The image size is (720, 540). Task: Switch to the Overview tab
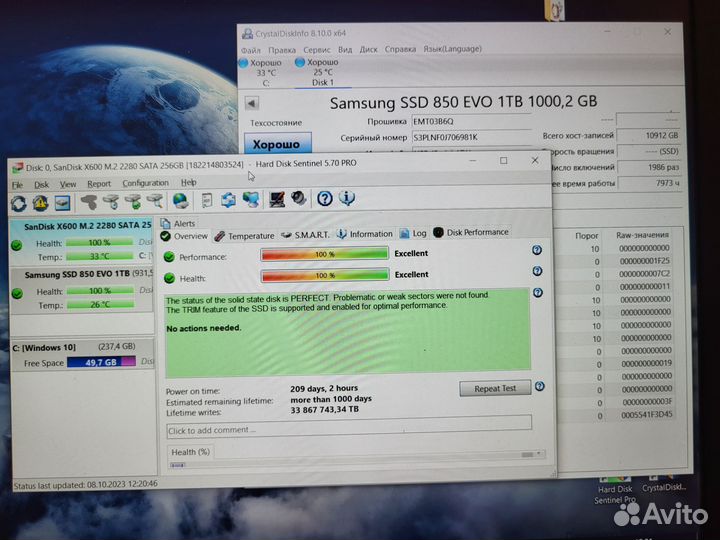click(x=184, y=236)
